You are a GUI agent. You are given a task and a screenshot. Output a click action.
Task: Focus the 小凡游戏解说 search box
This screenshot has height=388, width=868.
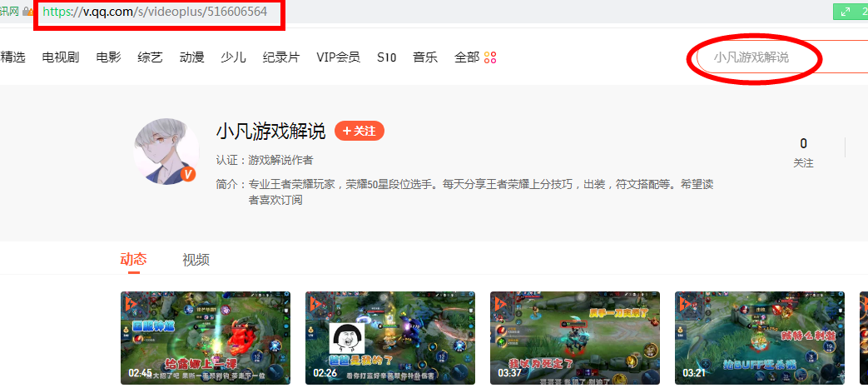tap(782, 57)
